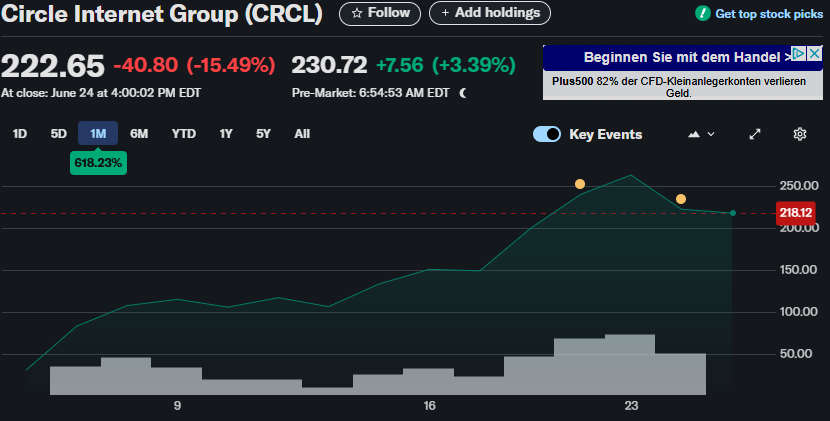
Task: Click the date label 16 on axis
Action: (x=429, y=406)
